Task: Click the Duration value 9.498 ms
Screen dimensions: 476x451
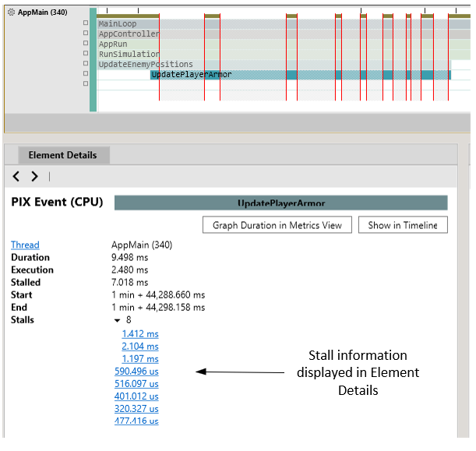Action: pos(129,258)
